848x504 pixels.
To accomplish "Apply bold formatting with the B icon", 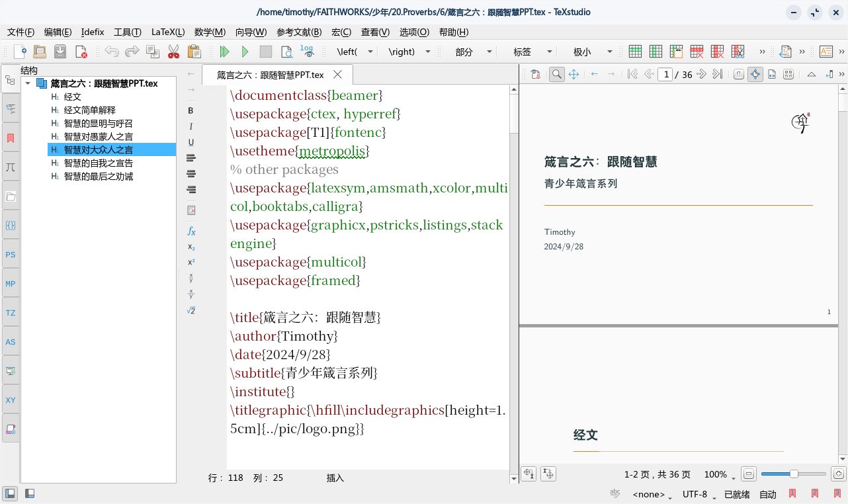I will 191,110.
